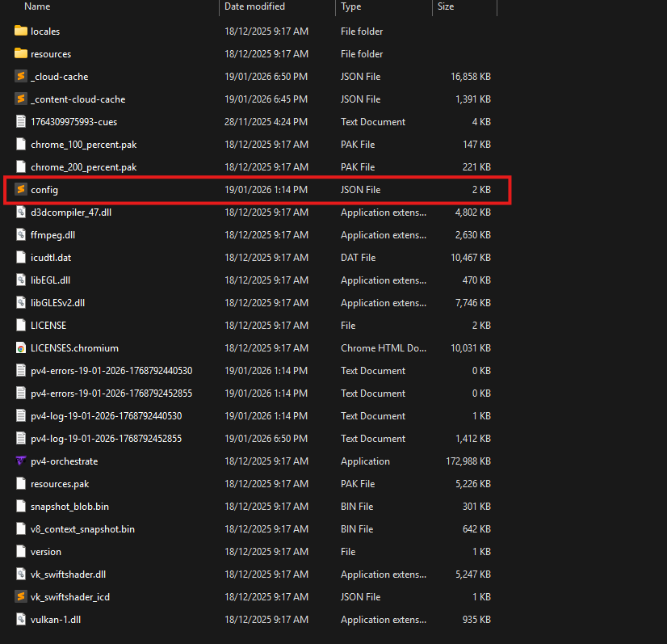Image resolution: width=667 pixels, height=644 pixels.
Task: Click the _cloud-cache JSON file icon
Action: [21, 76]
